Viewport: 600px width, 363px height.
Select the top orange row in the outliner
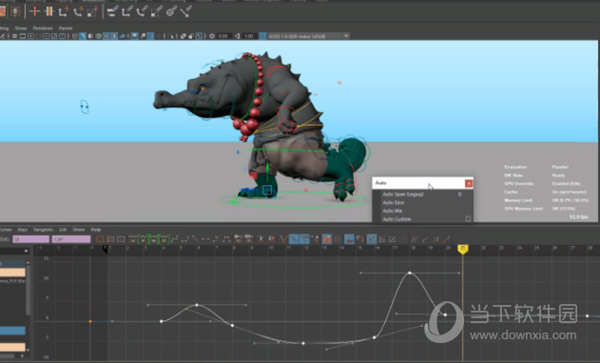[x=13, y=272]
